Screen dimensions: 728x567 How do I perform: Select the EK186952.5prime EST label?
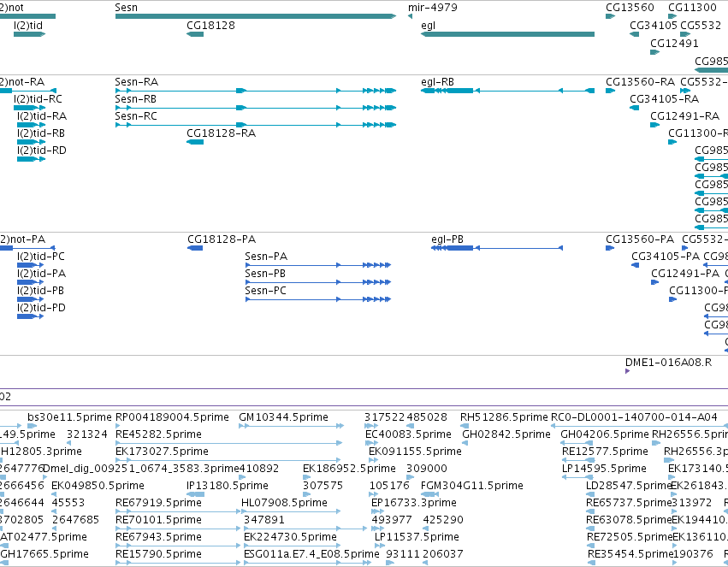tap(350, 469)
